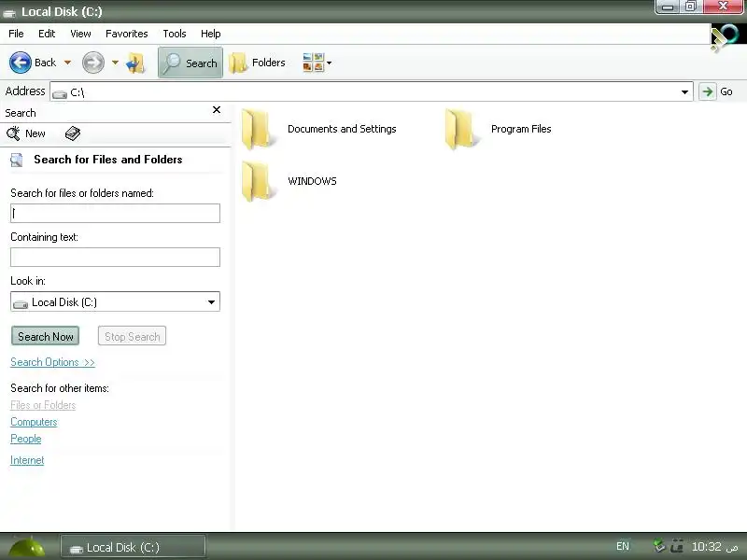Toggle the Folders toolbar button

coord(258,63)
